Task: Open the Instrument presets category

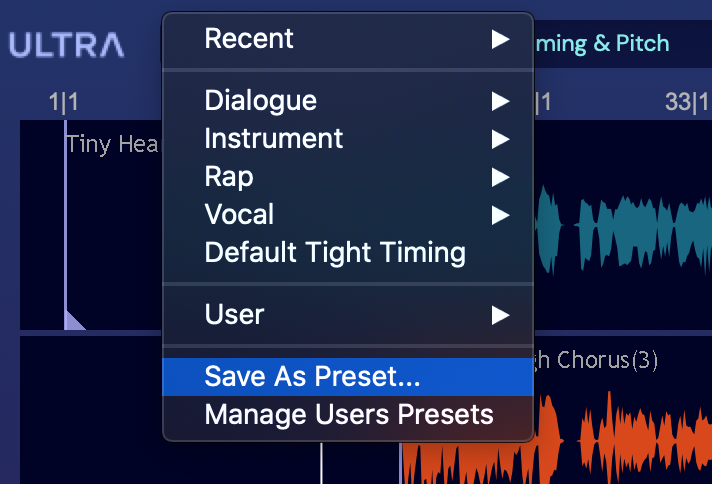Action: tap(273, 138)
